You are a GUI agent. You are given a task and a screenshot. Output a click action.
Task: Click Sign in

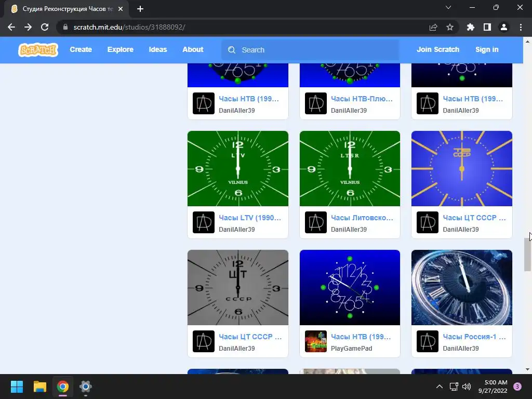click(487, 49)
